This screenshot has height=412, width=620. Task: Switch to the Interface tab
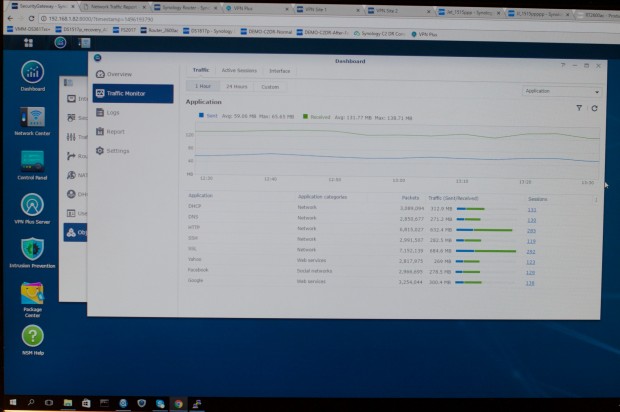pos(279,71)
